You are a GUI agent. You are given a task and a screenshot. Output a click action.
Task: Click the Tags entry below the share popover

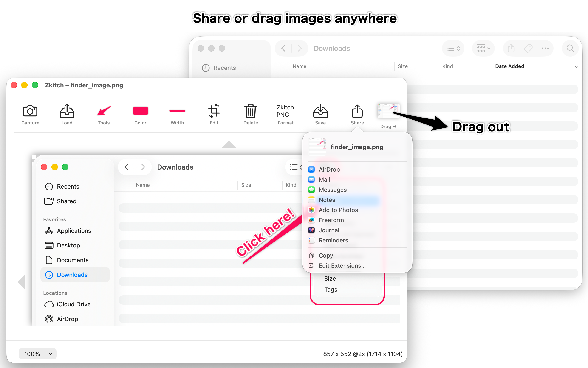(x=331, y=290)
